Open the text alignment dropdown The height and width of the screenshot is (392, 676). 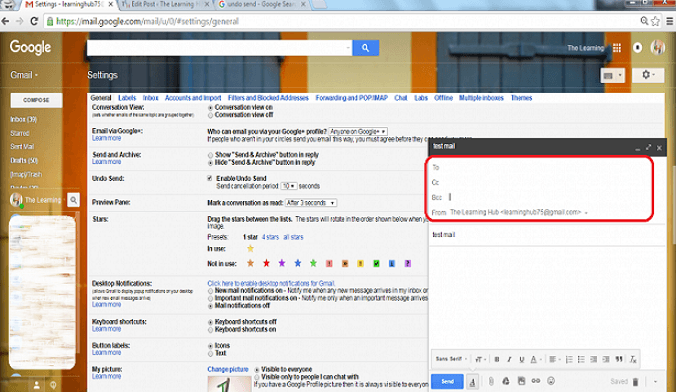coord(554,359)
